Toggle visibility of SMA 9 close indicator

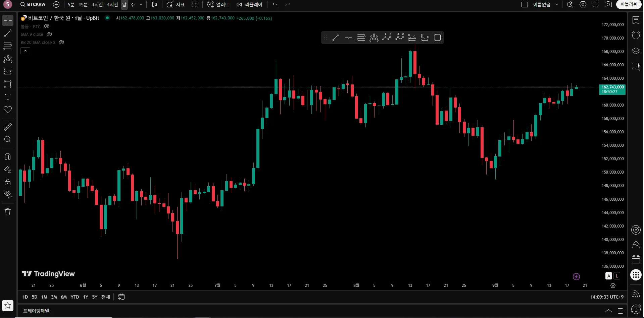tap(49, 34)
